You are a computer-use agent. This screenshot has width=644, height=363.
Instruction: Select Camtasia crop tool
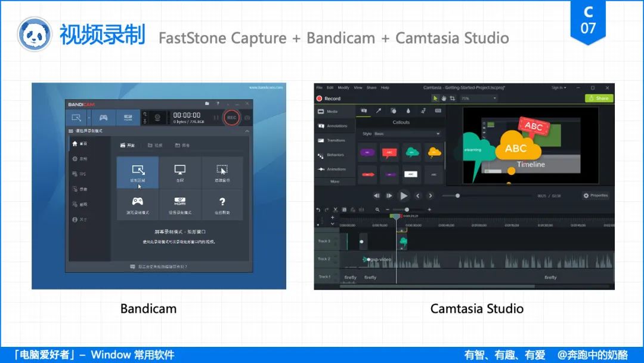coord(452,99)
